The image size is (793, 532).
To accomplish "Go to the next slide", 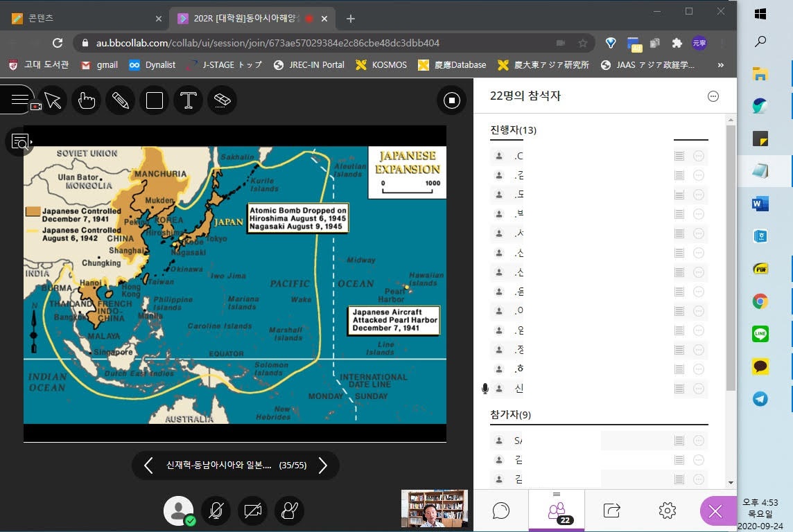I will (x=322, y=465).
